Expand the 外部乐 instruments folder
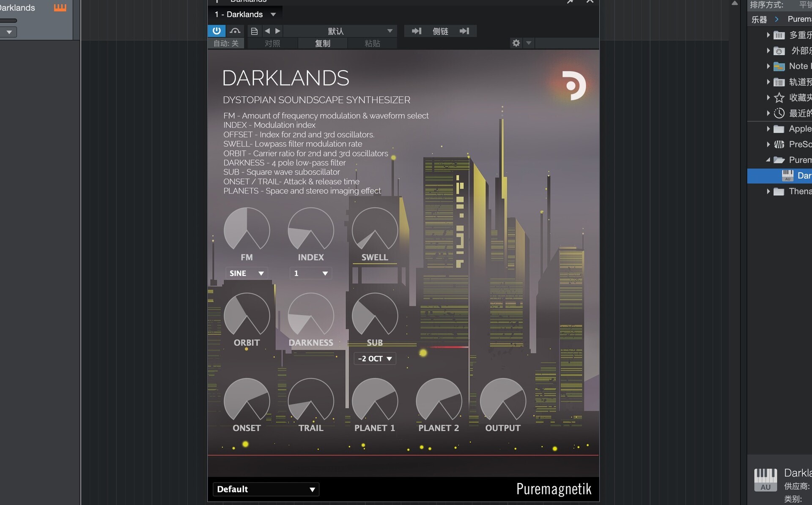This screenshot has width=812, height=505. (768, 51)
